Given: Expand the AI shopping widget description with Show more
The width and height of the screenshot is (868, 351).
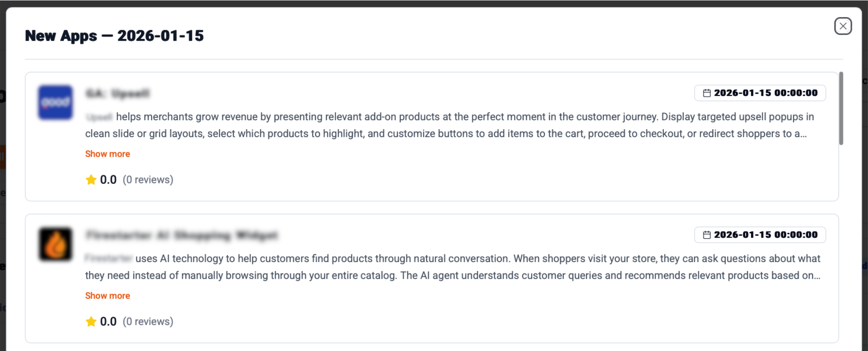Looking at the screenshot, I should tap(108, 296).
